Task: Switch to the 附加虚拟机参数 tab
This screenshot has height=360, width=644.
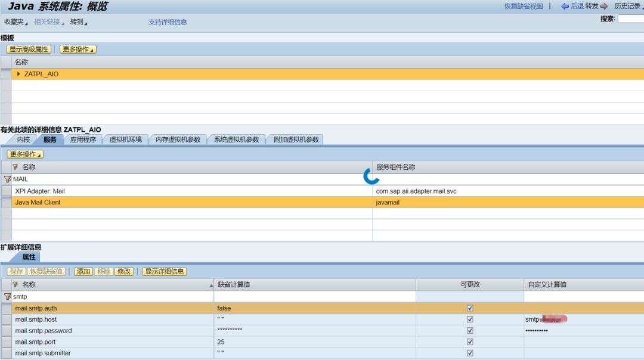Action: click(296, 139)
